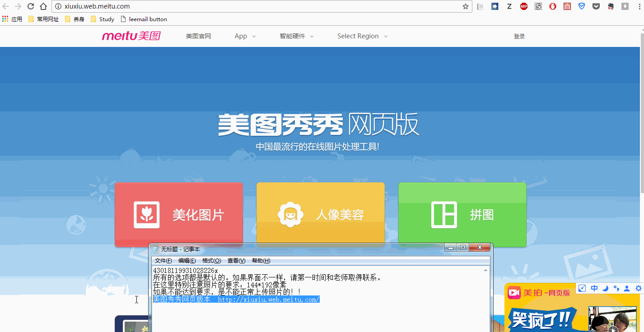Click the highlighted 美图秀秀网页版本 line in Notepad
644x332 pixels.
[236, 300]
